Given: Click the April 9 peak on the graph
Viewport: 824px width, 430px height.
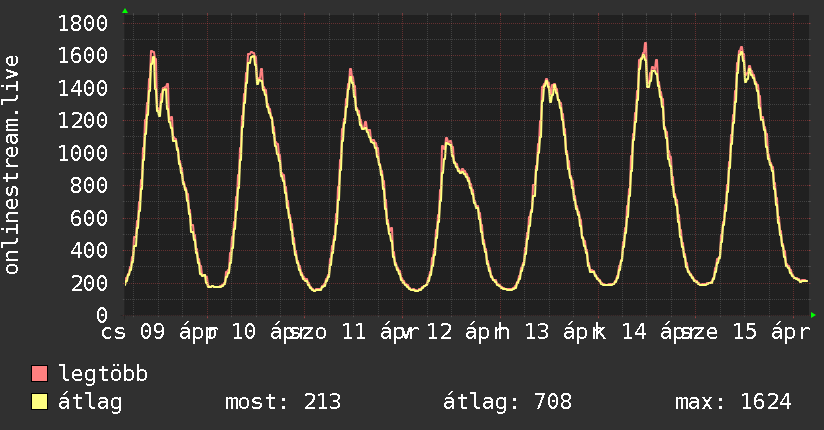Looking at the screenshot, I should [152, 52].
